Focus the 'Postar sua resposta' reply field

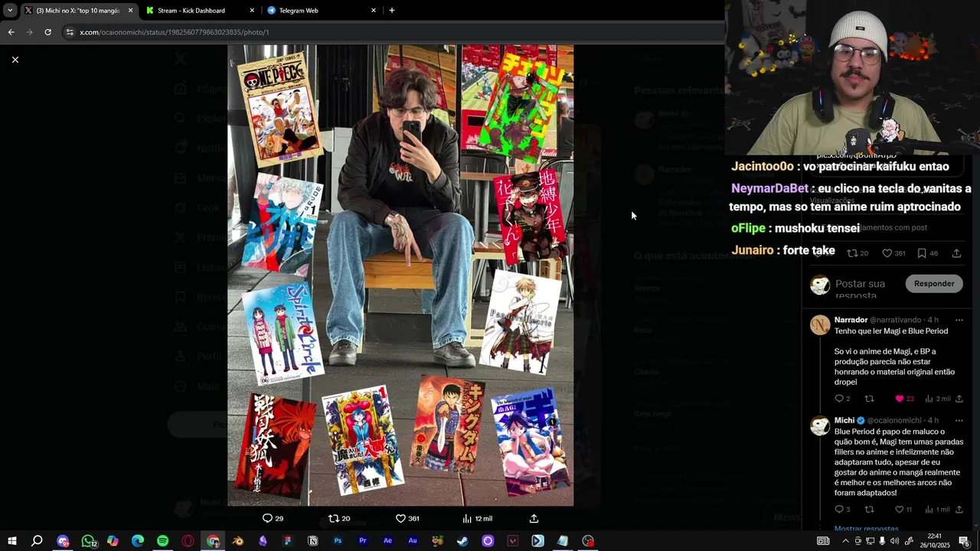point(867,289)
